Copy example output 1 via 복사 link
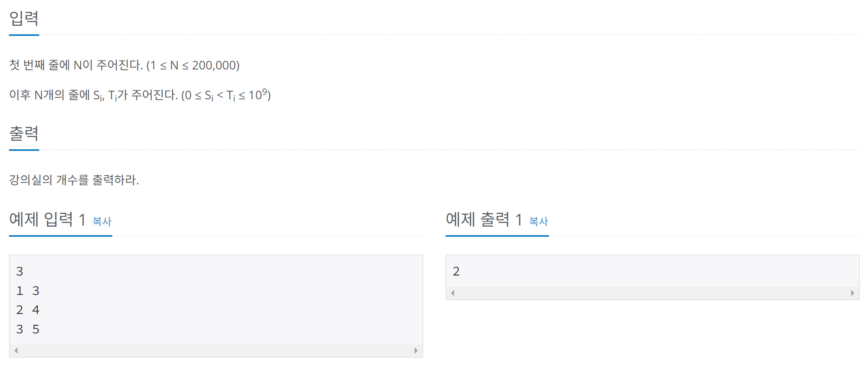 (x=538, y=221)
